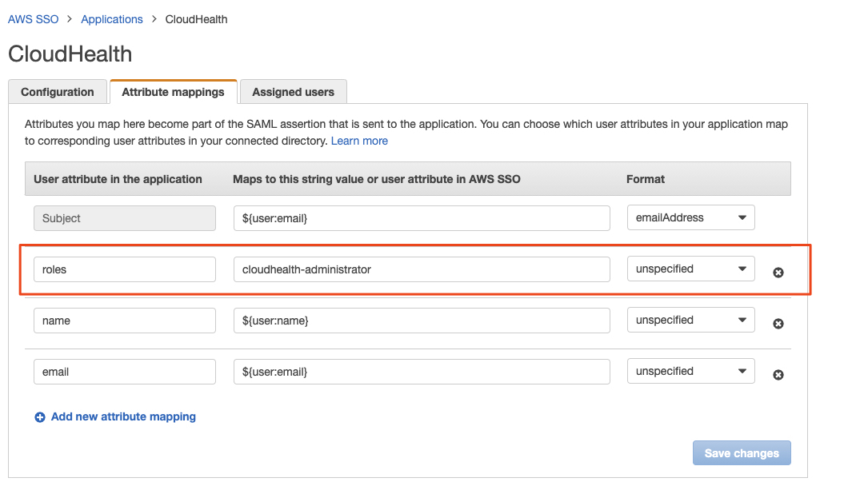
Task: Select the Attribute mappings tab
Action: tap(173, 92)
